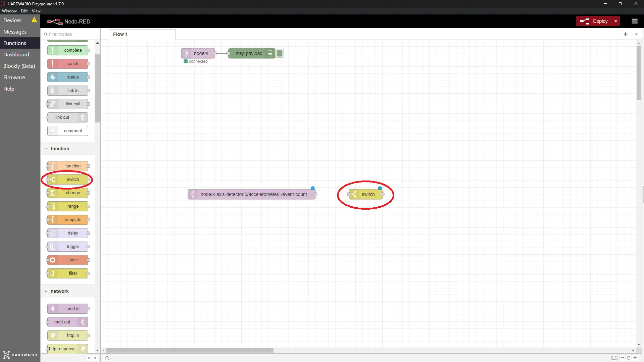Select the accelerometer event-count mqtt node
Screen dimensions: 644x362
[252, 194]
